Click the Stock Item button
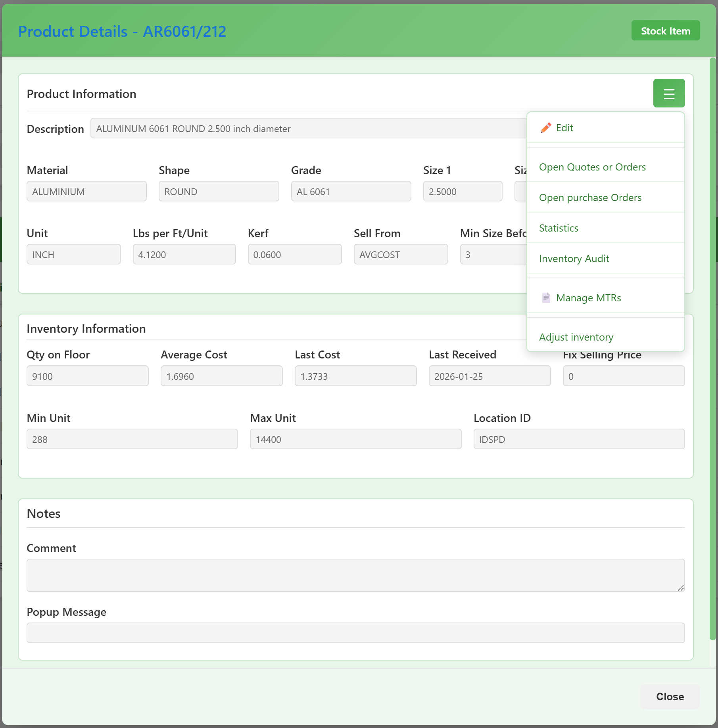Image resolution: width=718 pixels, height=728 pixels. click(665, 30)
